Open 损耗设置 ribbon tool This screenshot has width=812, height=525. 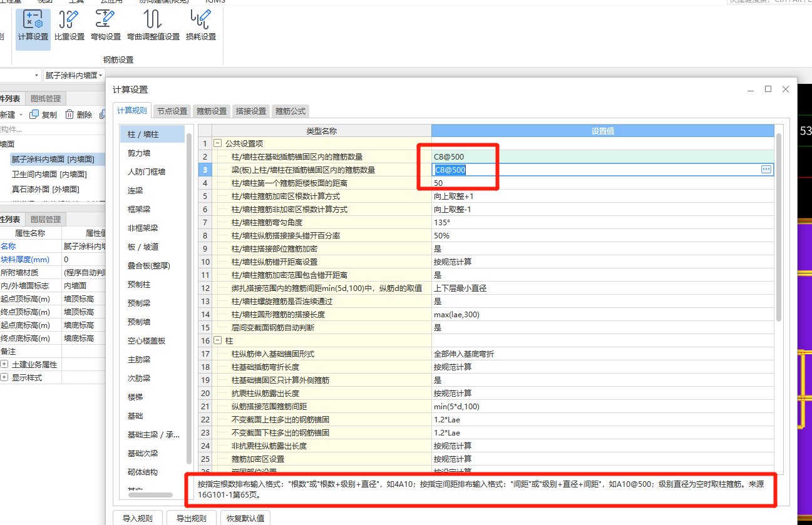coord(201,26)
